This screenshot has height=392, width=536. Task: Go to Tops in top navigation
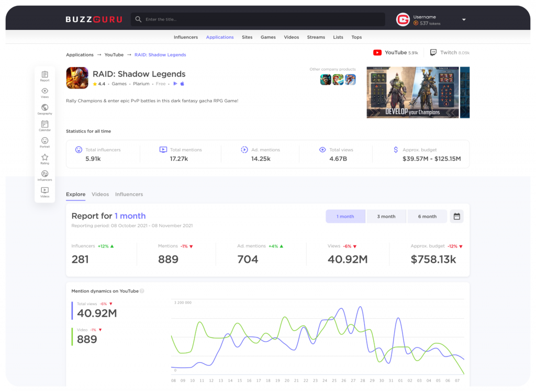pos(356,37)
